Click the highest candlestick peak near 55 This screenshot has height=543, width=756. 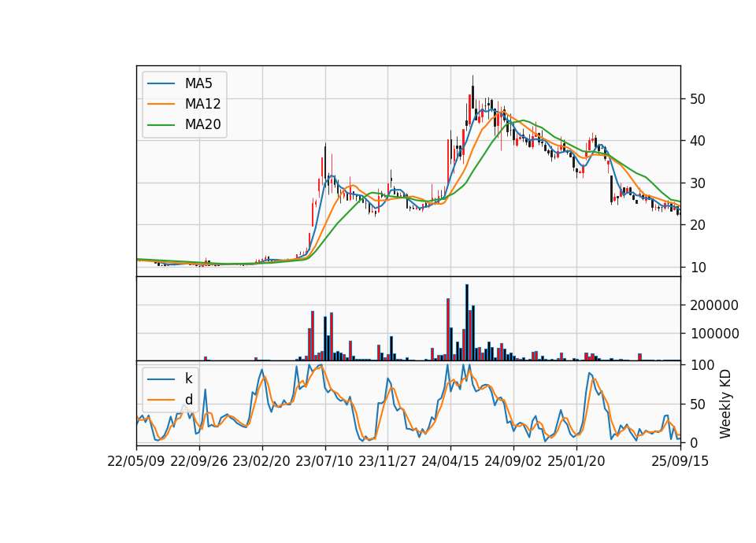473,93
